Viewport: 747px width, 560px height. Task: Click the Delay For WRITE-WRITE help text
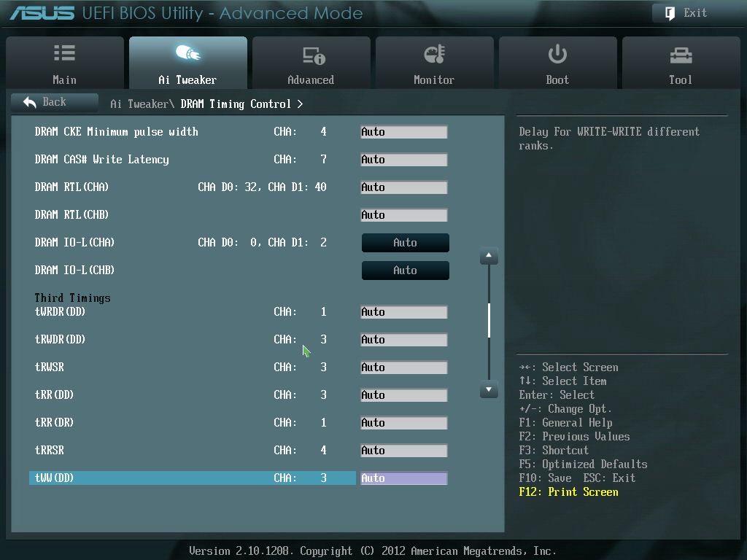point(609,139)
